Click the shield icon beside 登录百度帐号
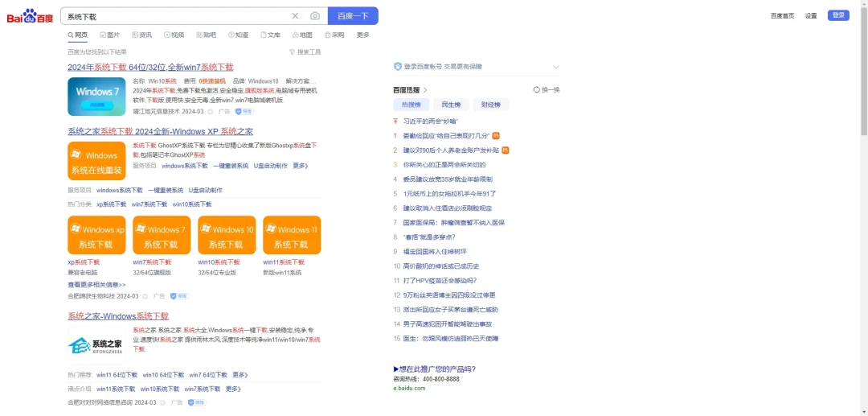Image resolution: width=868 pixels, height=416 pixels. tap(398, 67)
